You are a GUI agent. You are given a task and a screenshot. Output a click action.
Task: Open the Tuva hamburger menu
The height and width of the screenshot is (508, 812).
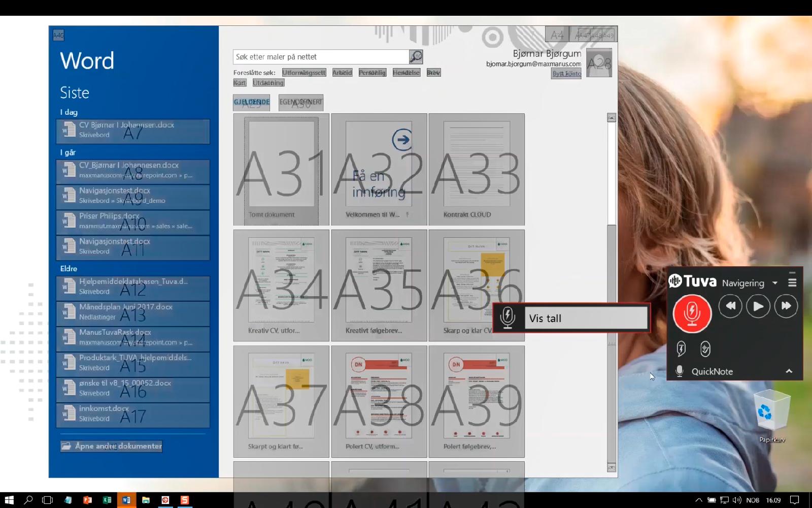(x=792, y=282)
